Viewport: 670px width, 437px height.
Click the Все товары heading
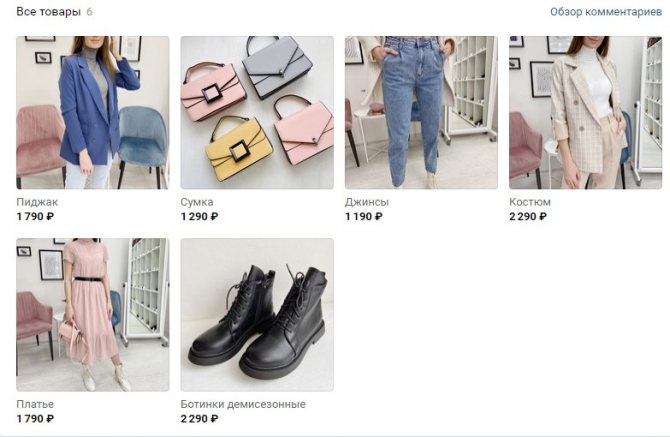[48, 12]
